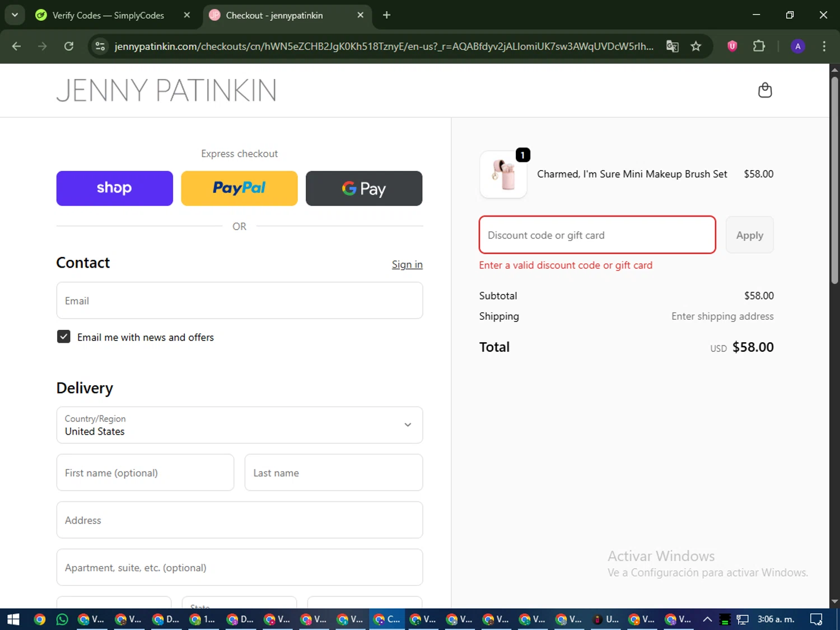Uncheck Email me with news and offers

[64, 337]
